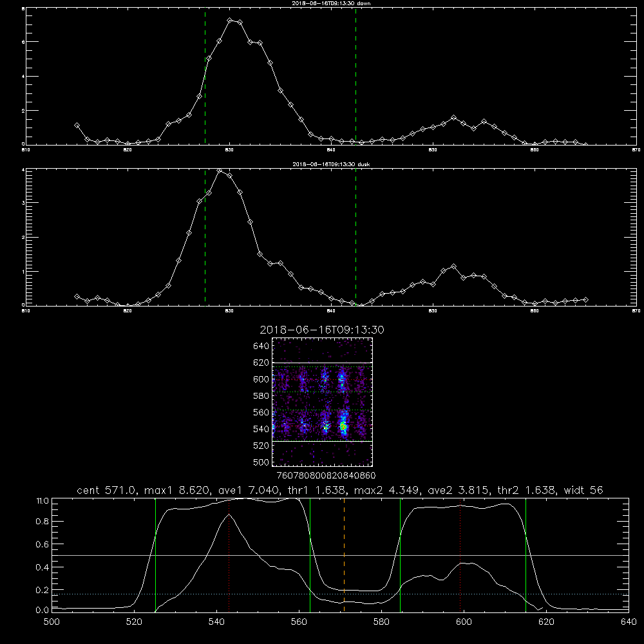Select the 'thr1 1.638' value in stats line
The width and height of the screenshot is (644, 644).
click(316, 490)
